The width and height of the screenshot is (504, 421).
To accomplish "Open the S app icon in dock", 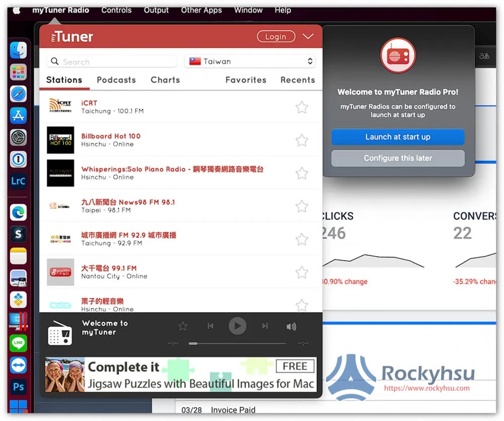I will 18,234.
